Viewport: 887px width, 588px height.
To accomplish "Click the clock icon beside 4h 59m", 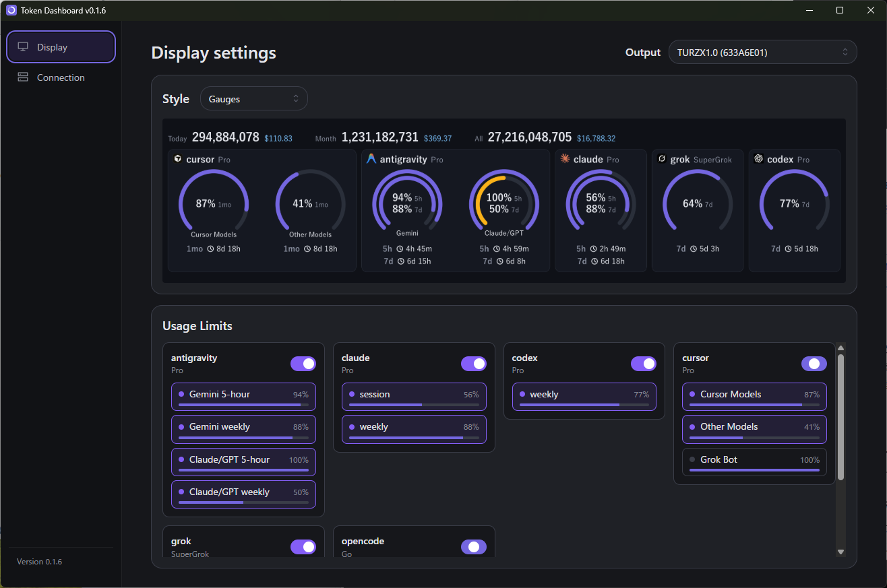I will [497, 249].
